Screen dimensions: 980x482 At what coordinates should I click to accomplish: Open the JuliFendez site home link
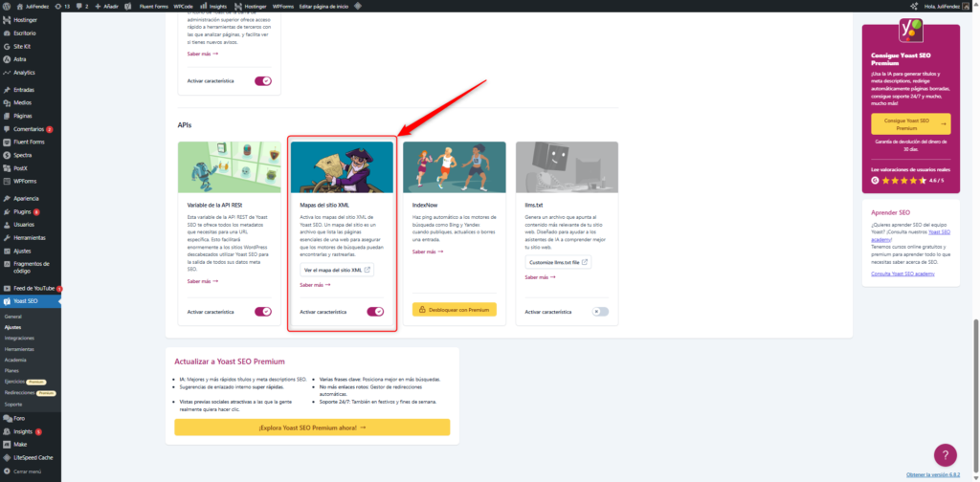click(35, 6)
